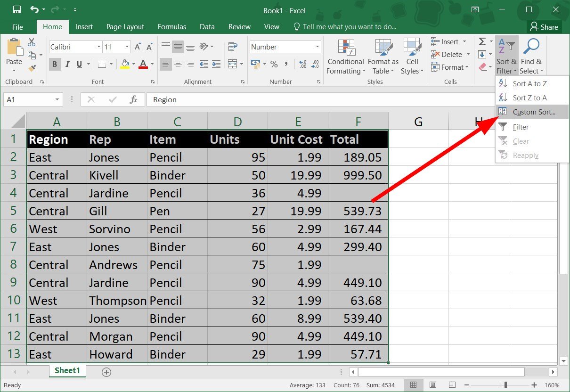Save the workbook using the floppy disk icon
This screenshot has width=570, height=392.
click(x=16, y=9)
